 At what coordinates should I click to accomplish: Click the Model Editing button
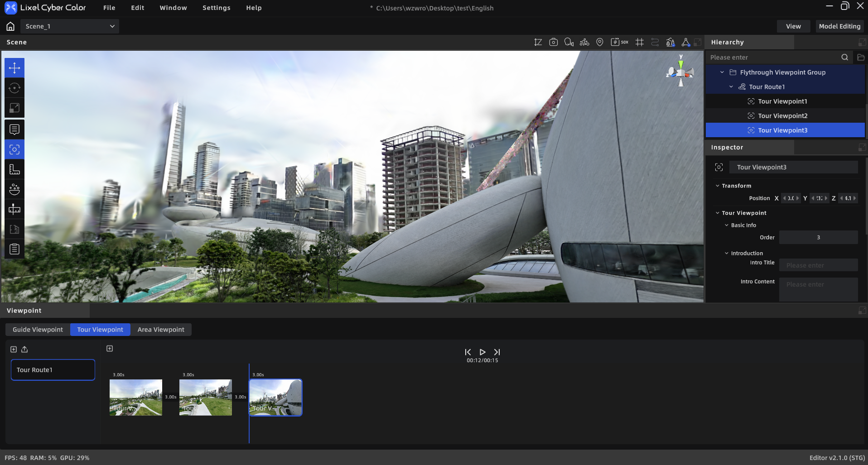(x=839, y=26)
